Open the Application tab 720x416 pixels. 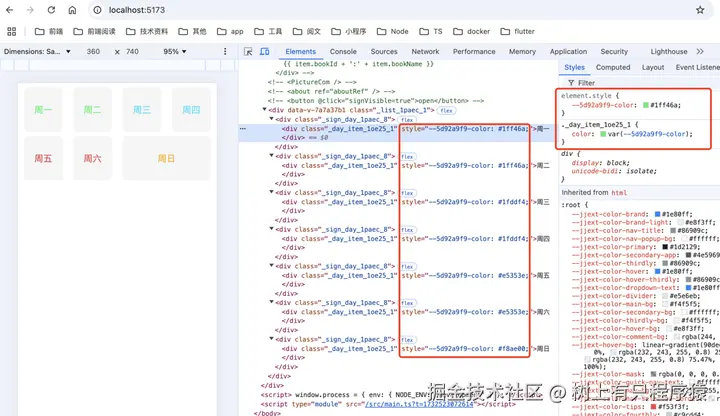(568, 51)
